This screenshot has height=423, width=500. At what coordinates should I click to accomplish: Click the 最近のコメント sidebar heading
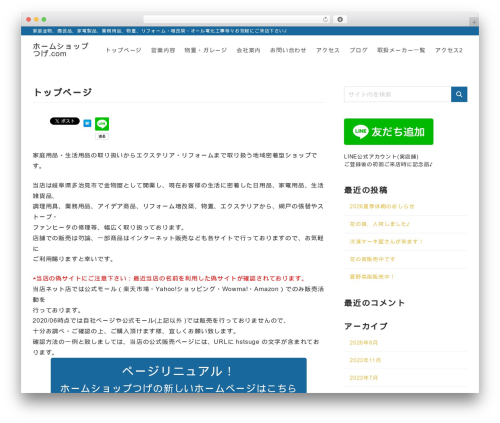tap(374, 303)
